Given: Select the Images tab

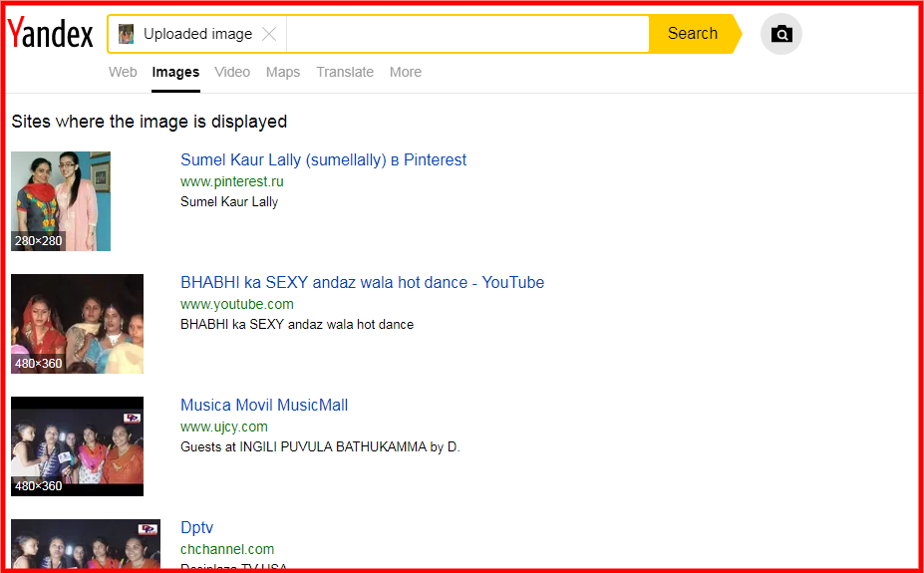Looking at the screenshot, I should pos(175,72).
